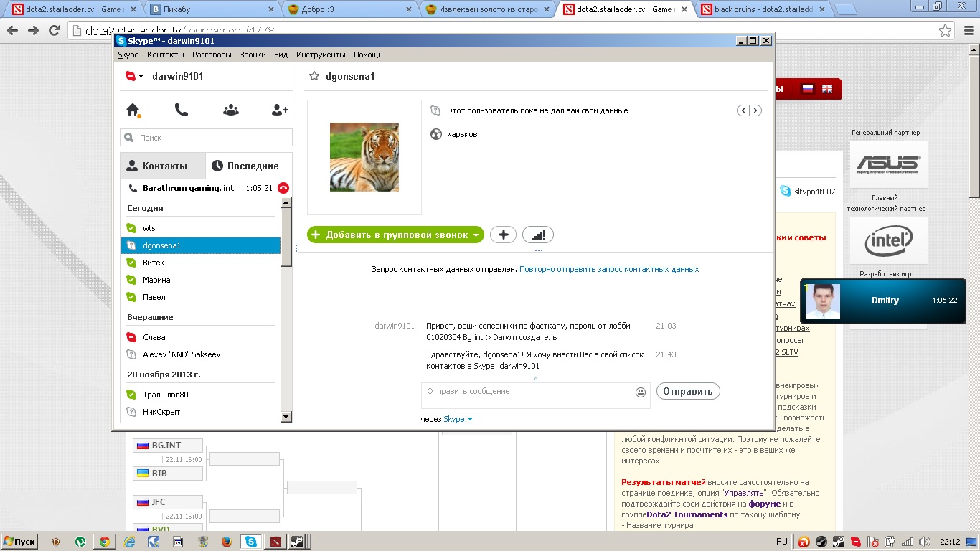Click the plus button beside group call button
980x551 pixels.
(503, 235)
